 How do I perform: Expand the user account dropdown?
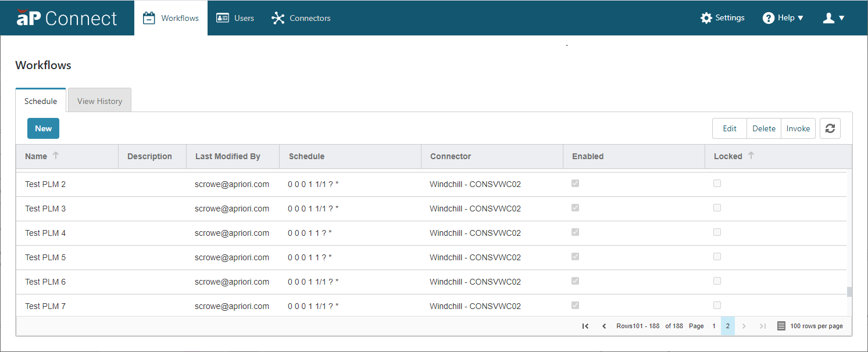click(834, 18)
